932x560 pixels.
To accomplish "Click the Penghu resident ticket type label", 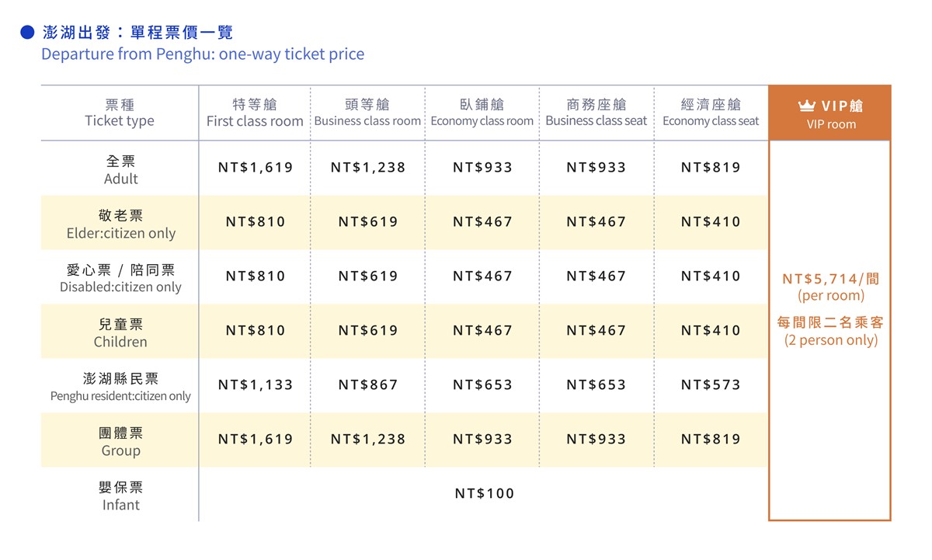I will (120, 387).
